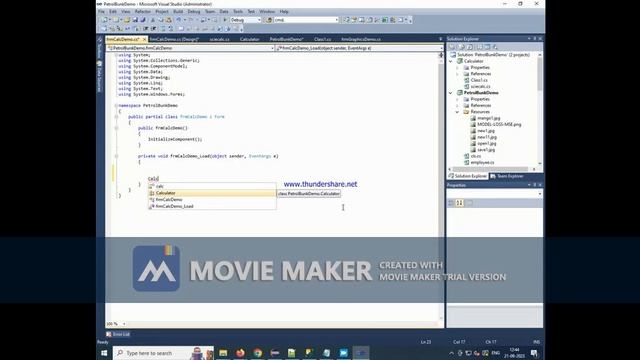Select MODEL-LOSS-MSE.png in Solution Explorer
Screen dimensions: 640x360
[499, 124]
